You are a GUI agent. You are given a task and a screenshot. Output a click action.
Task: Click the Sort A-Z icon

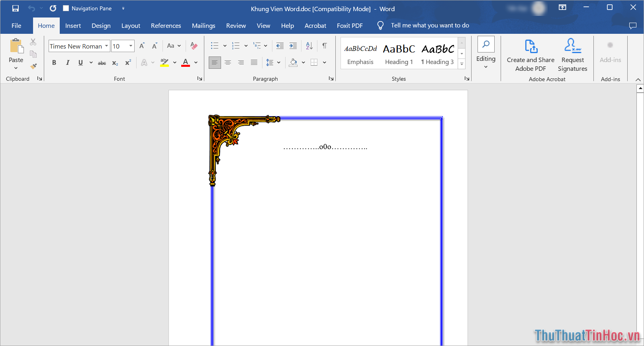pos(309,46)
